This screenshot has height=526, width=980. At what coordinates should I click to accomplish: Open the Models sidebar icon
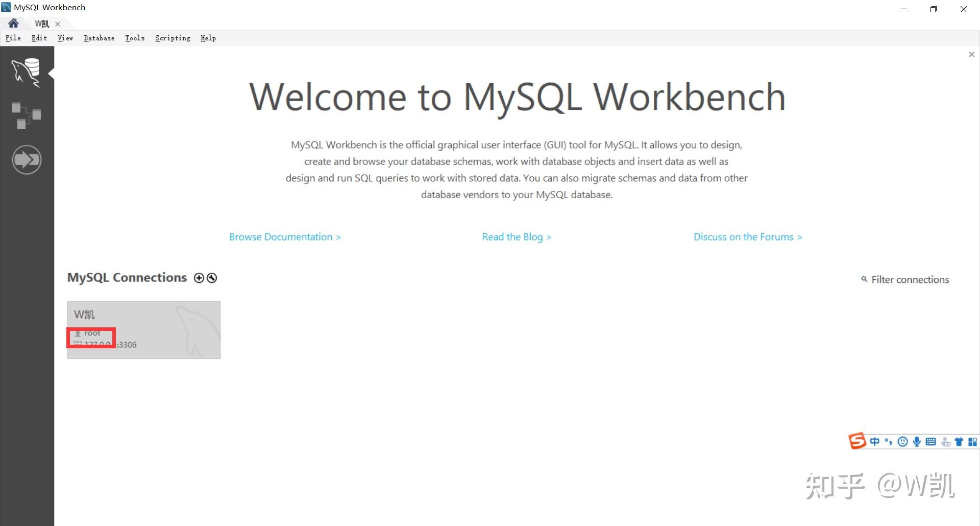coord(26,115)
